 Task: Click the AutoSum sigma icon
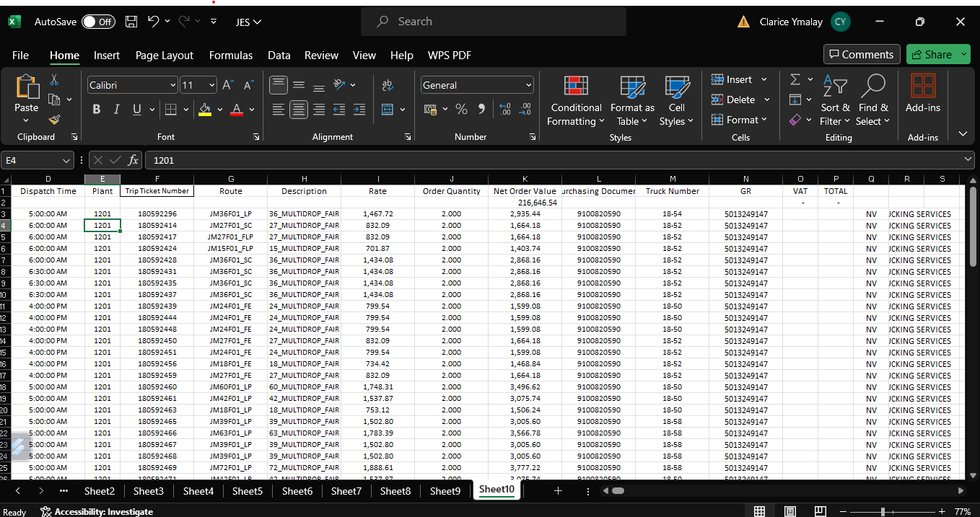795,79
